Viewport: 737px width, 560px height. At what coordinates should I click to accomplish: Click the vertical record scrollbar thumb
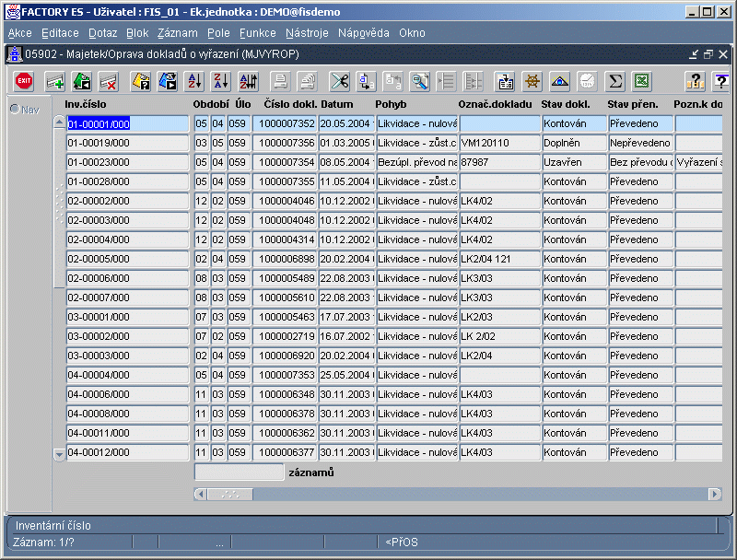(x=59, y=208)
